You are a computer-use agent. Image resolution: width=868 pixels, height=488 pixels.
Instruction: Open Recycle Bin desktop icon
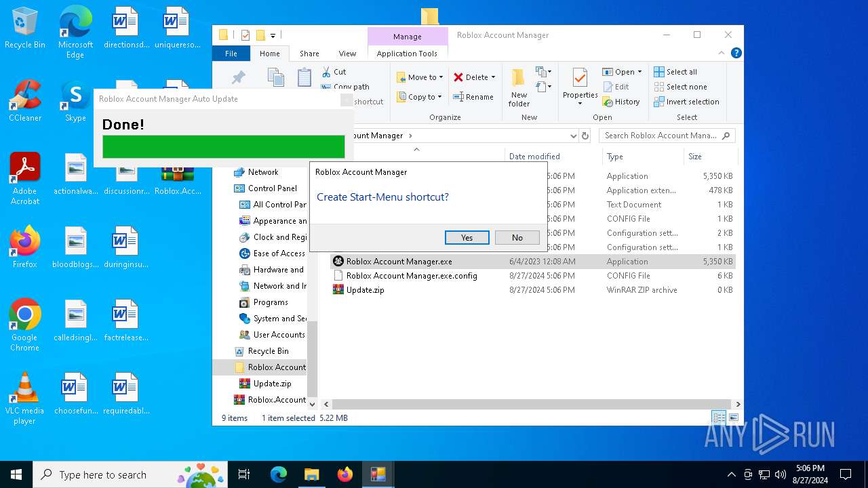pos(25,28)
